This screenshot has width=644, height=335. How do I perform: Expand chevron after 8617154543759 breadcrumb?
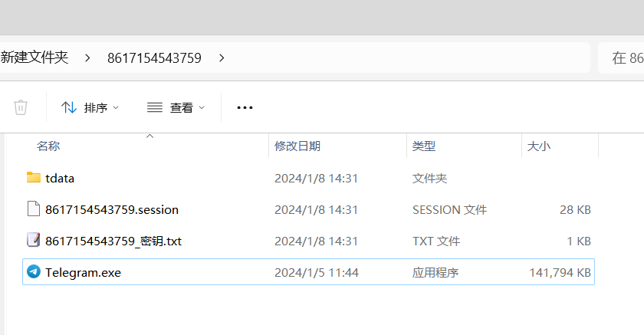[222, 57]
